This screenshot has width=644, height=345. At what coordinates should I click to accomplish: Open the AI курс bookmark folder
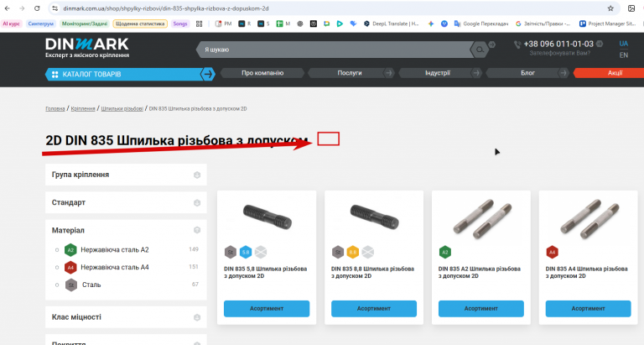click(x=12, y=24)
